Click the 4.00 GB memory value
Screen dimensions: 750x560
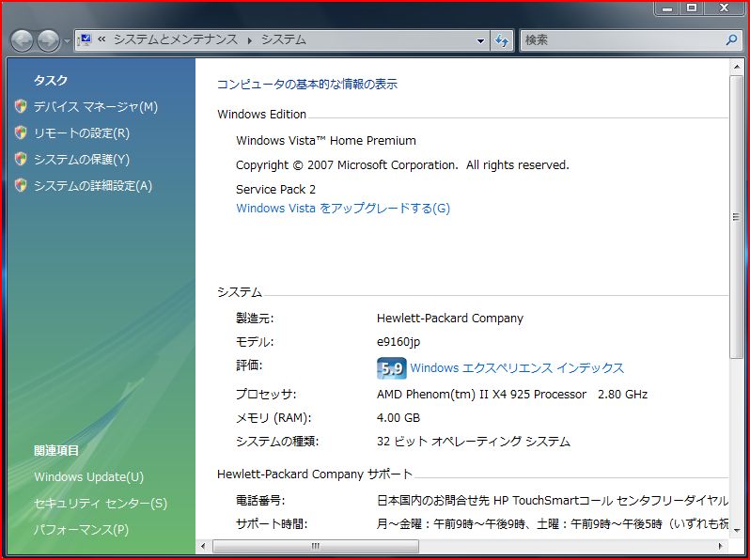point(398,418)
